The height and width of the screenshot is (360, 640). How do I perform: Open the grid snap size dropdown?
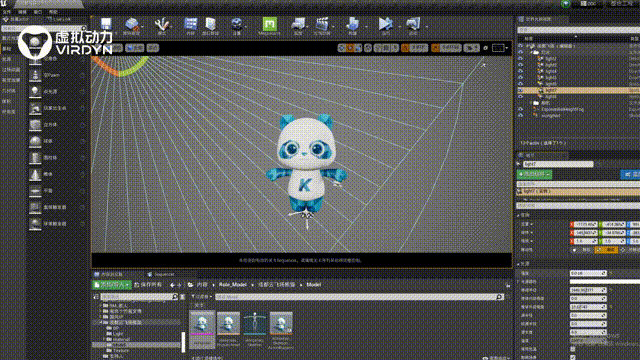[x=396, y=48]
